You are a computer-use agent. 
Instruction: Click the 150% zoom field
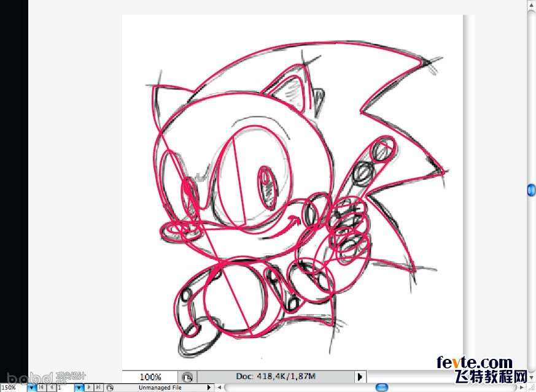pyautogui.click(x=14, y=388)
